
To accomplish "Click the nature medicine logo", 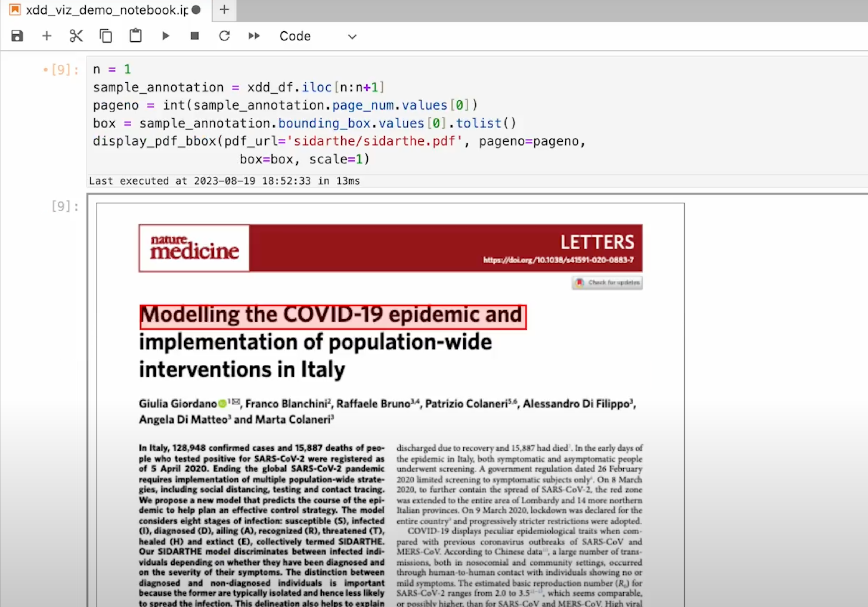I will 194,248.
